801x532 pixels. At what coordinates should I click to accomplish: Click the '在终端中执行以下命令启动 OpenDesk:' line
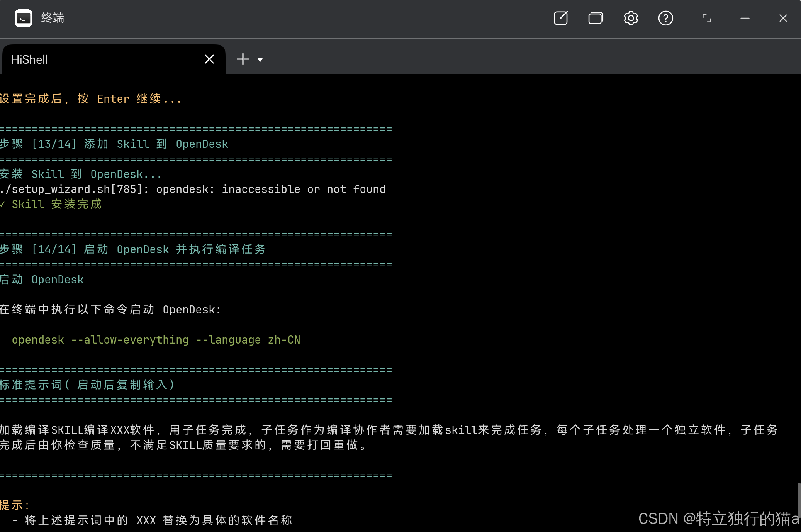(x=110, y=310)
